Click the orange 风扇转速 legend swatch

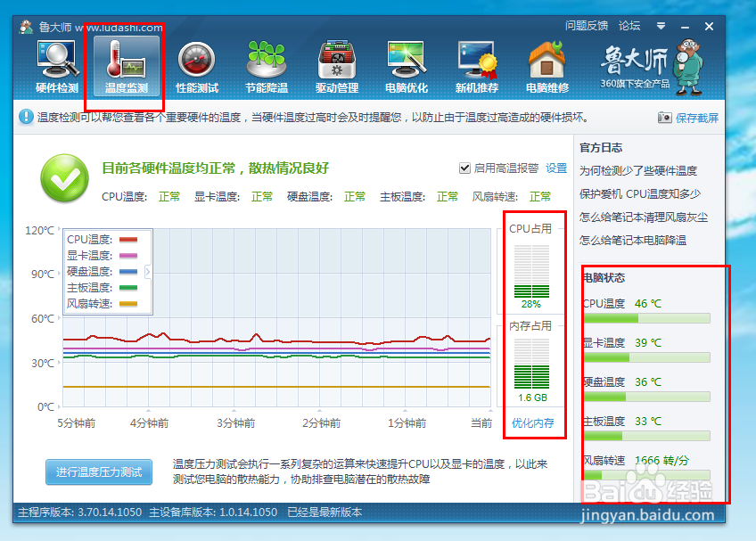coord(128,304)
